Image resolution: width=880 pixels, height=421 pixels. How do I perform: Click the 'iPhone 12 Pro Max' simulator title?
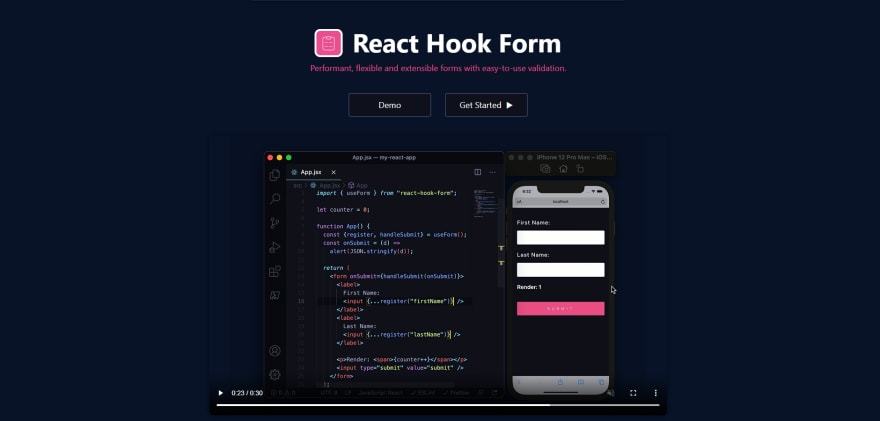pos(575,157)
